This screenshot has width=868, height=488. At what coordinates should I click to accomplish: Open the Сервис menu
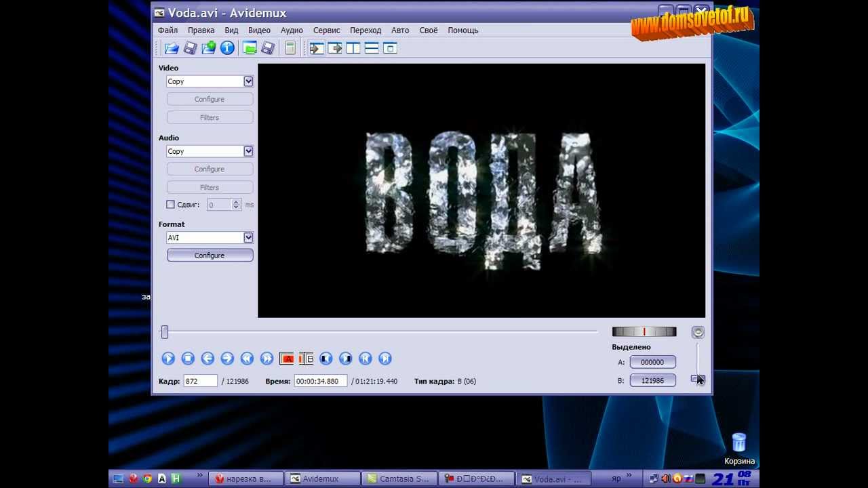[x=327, y=30]
